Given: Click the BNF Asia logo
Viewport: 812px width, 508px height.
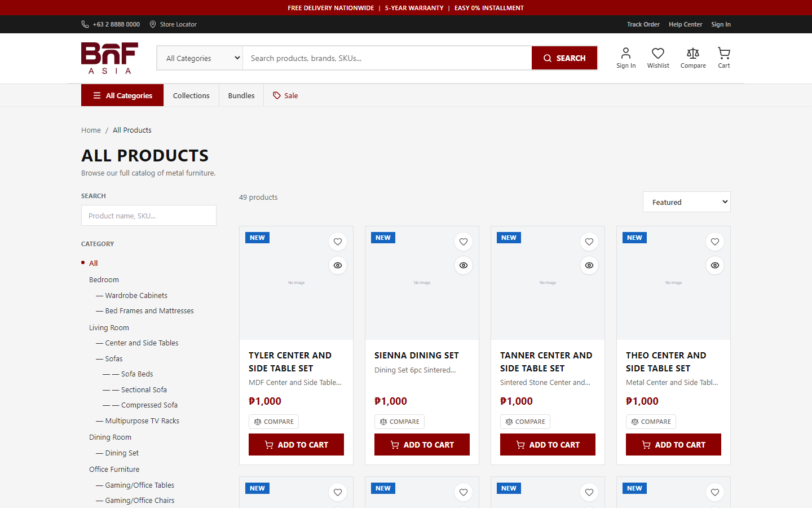Looking at the screenshot, I should pos(110,58).
